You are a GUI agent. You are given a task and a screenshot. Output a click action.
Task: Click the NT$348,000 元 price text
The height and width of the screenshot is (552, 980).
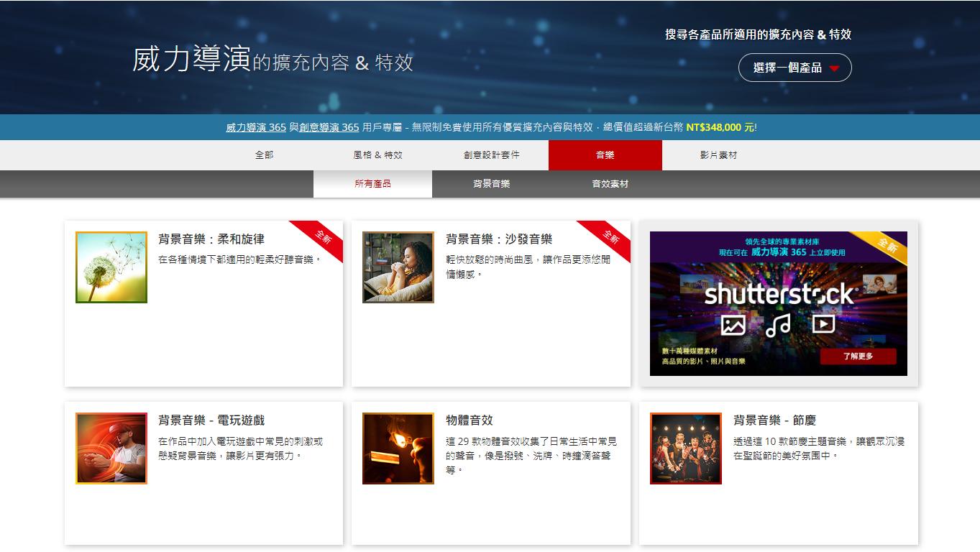pos(721,127)
